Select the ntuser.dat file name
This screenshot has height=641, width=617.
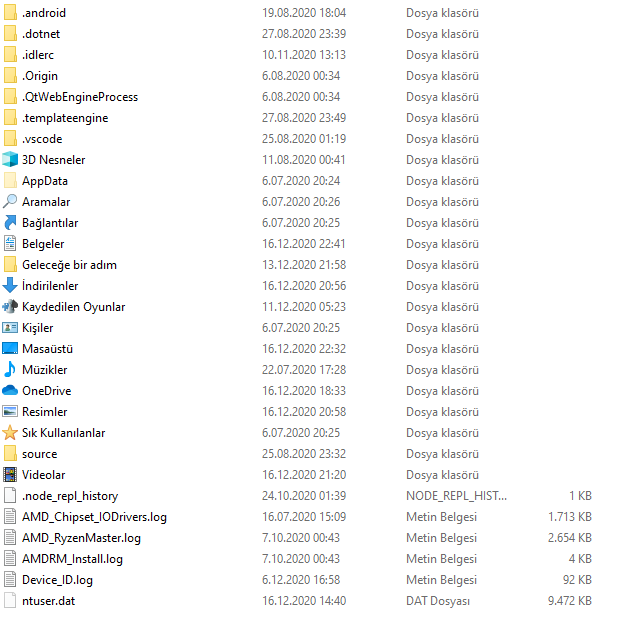[x=49, y=601]
